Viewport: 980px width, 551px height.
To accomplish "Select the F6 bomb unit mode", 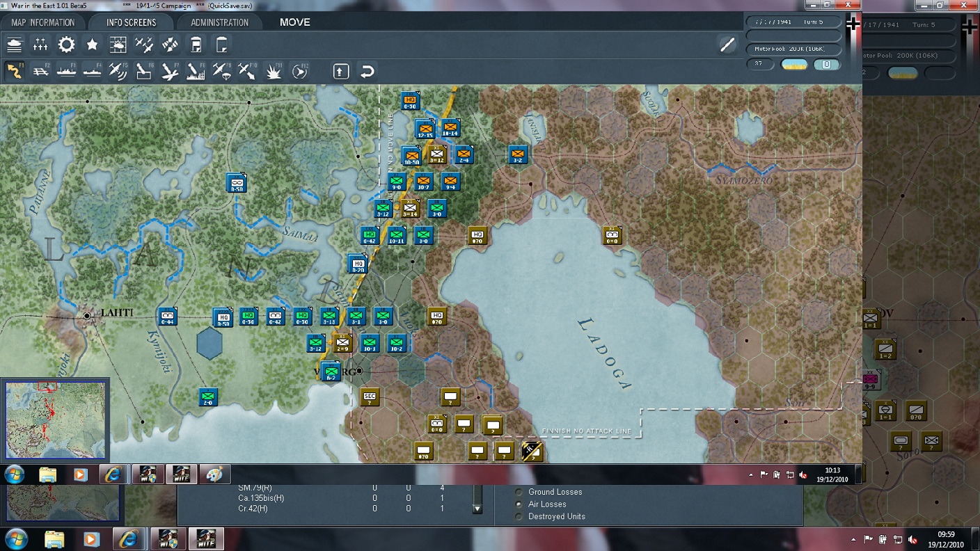I will pos(144,71).
